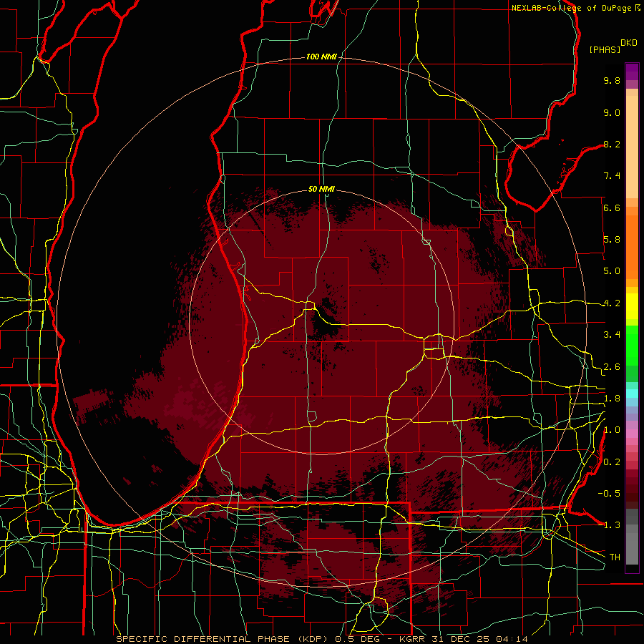644x644 pixels.
Task: Click the 2.6 value on the legend
Action: click(x=612, y=367)
